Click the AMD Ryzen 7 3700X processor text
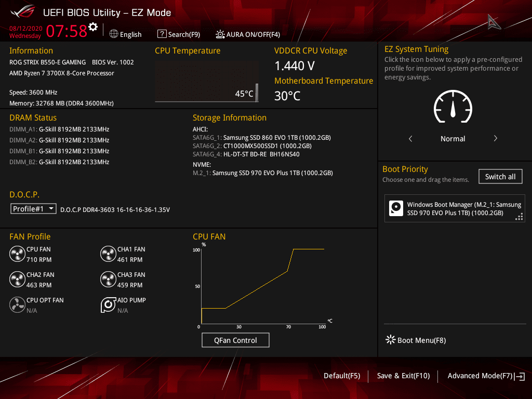This screenshot has height=399, width=532. coord(62,73)
